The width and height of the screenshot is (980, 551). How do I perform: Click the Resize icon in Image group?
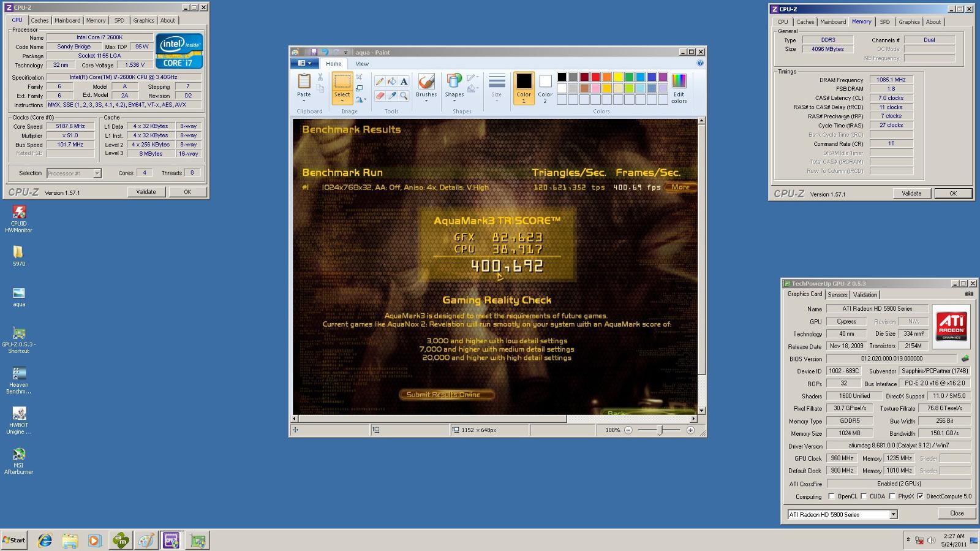pos(360,88)
